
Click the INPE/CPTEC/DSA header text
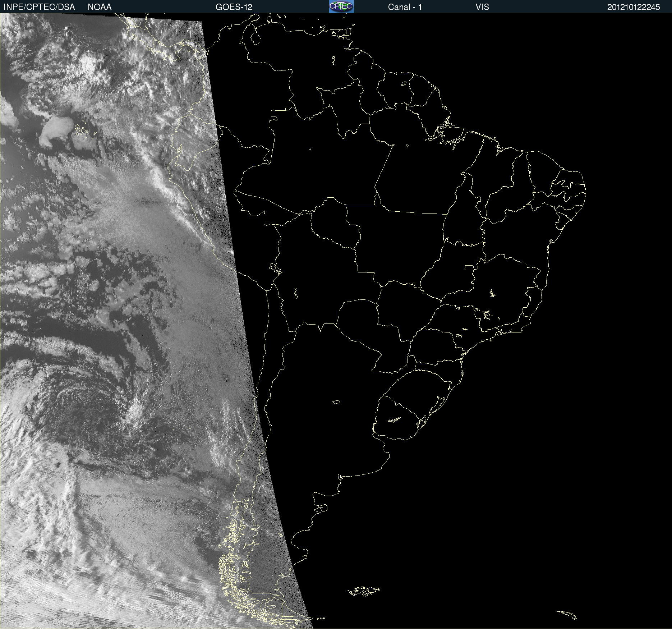(x=39, y=7)
